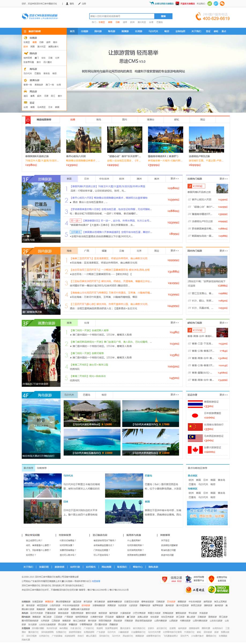
Task: Expand 更多>> beside 出境热门线路
Action: coord(223,179)
